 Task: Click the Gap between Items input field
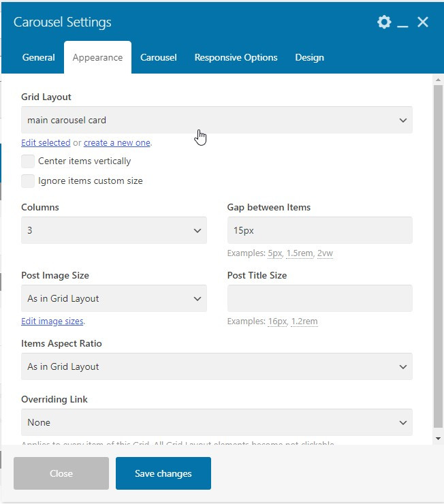(x=319, y=231)
